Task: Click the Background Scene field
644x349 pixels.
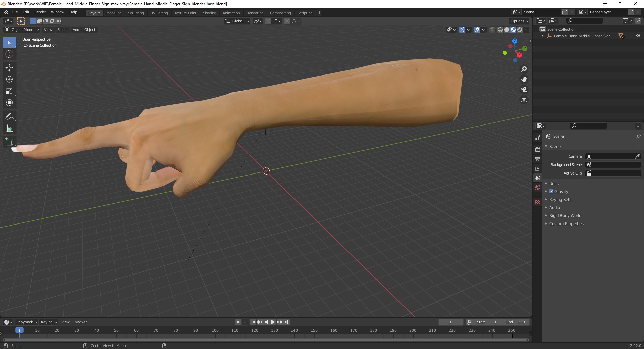Action: (613, 165)
